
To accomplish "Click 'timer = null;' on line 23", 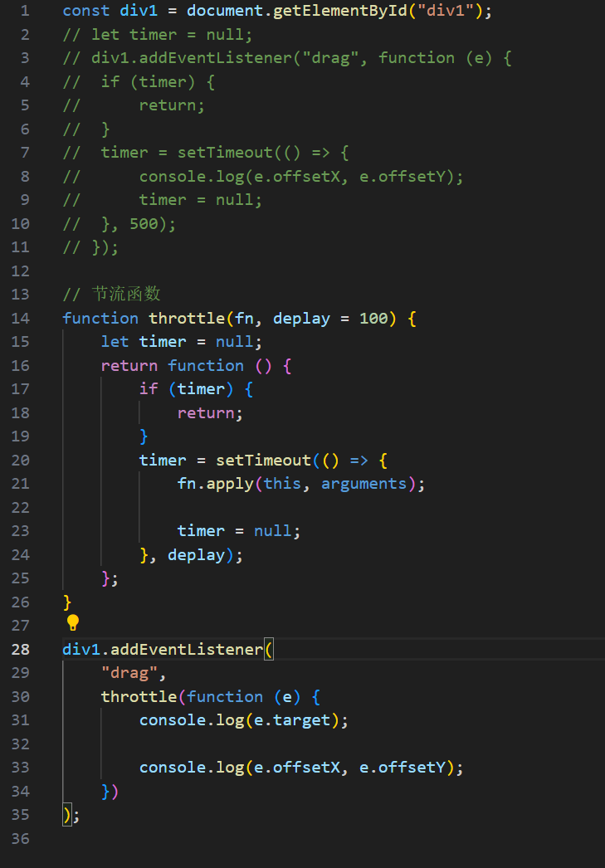I will (238, 531).
